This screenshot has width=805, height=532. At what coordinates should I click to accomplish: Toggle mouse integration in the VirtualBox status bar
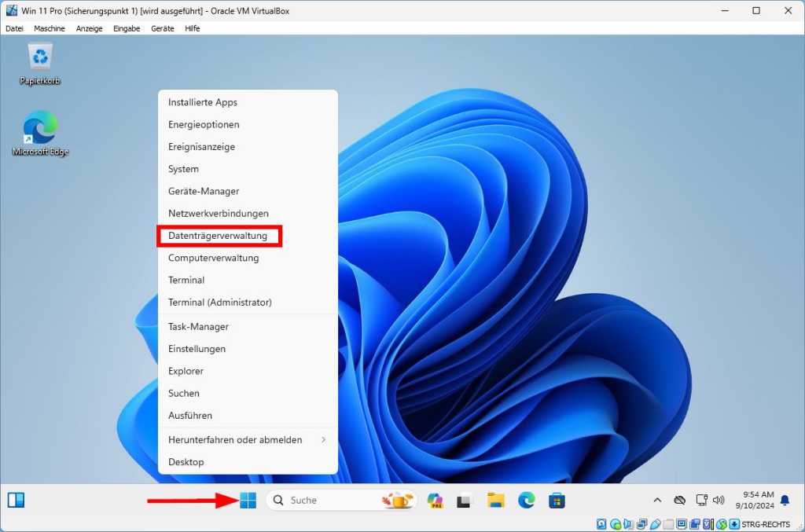coord(721,524)
